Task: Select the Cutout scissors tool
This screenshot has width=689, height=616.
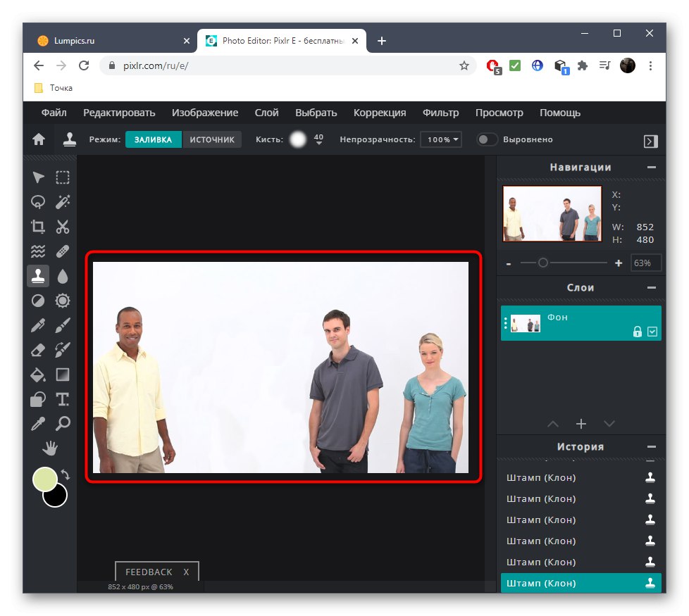Action: [63, 227]
